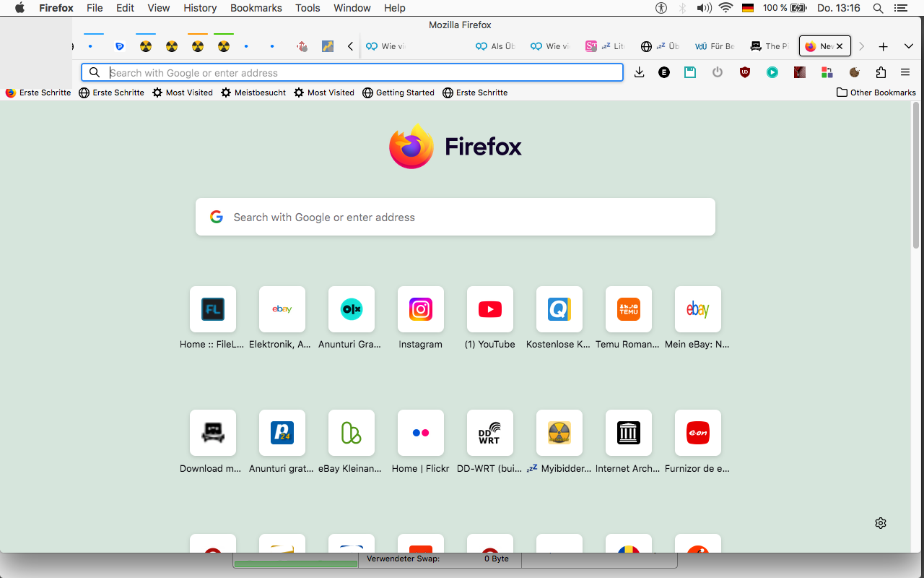This screenshot has height=578, width=924.
Task: Click the teal floppy disk save extension
Action: (x=690, y=72)
